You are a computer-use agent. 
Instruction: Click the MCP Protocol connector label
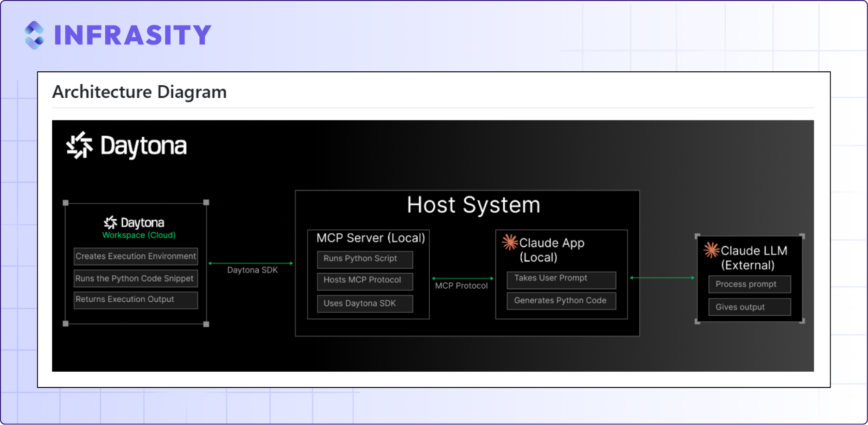(x=462, y=286)
